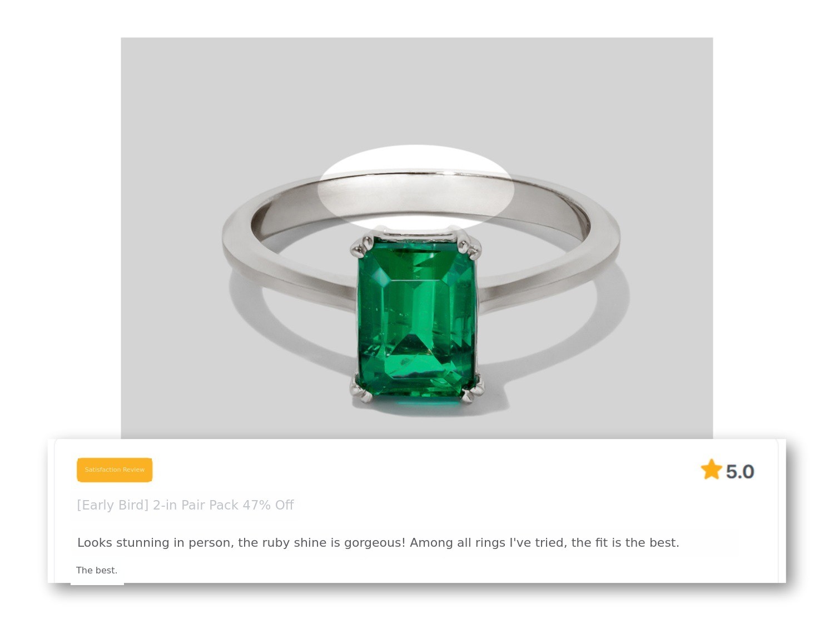Click the word "ruby" in the review
This screenshot has height=644, width=834.
276,542
